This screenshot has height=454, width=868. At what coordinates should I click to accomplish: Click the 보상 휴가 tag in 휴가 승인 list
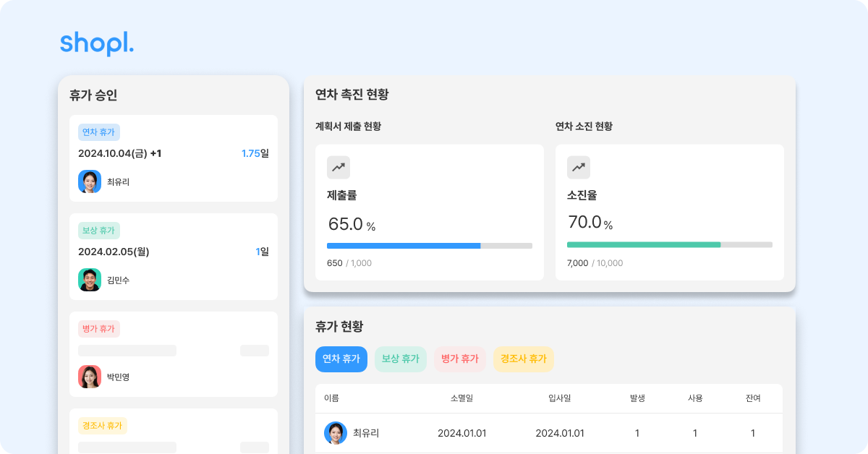[99, 231]
